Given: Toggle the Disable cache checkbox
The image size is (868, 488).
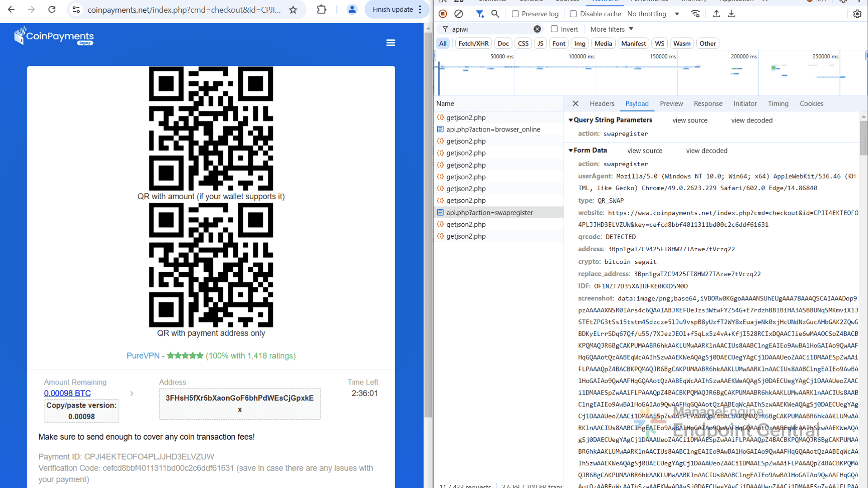Looking at the screenshot, I should tap(573, 14).
